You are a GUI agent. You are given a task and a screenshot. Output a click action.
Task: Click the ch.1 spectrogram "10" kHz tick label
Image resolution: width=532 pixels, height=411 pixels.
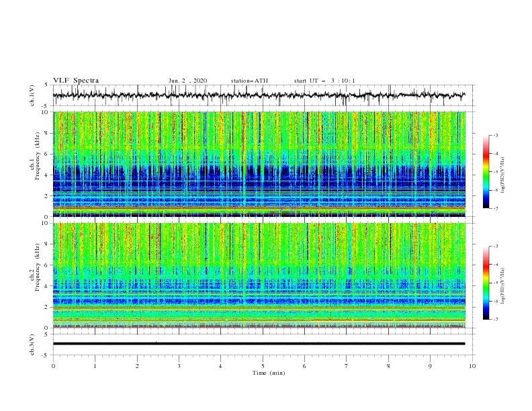pyautogui.click(x=45, y=112)
